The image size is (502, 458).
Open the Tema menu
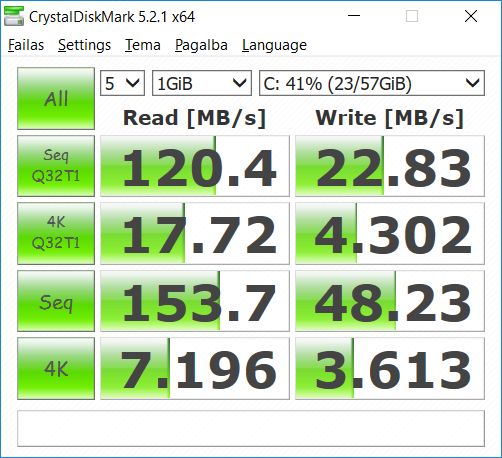(143, 45)
